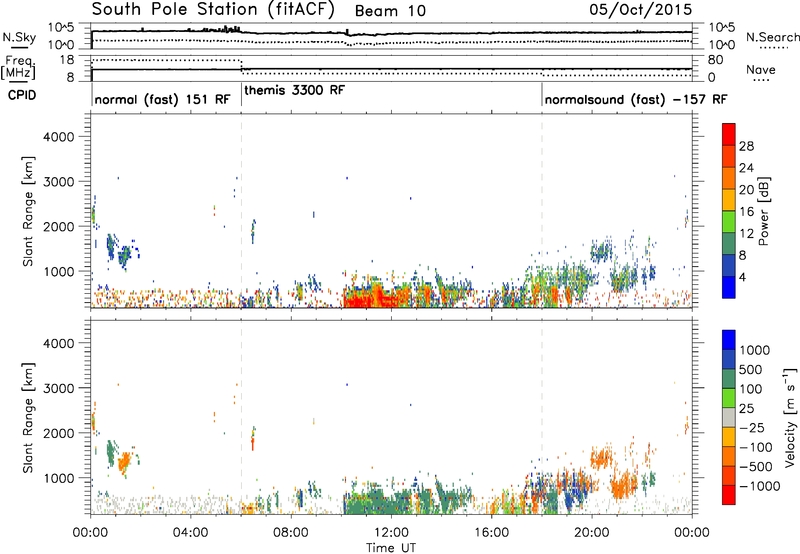Click the 500 tick on Velocity colorbar

751,370
